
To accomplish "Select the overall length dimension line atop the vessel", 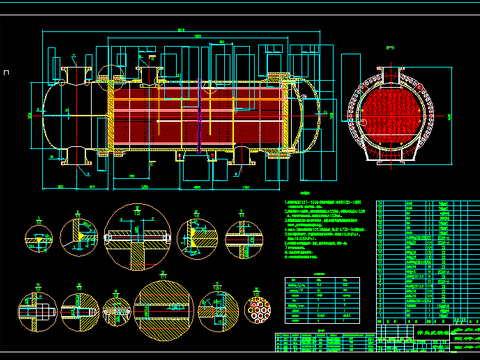I will [x=181, y=31].
